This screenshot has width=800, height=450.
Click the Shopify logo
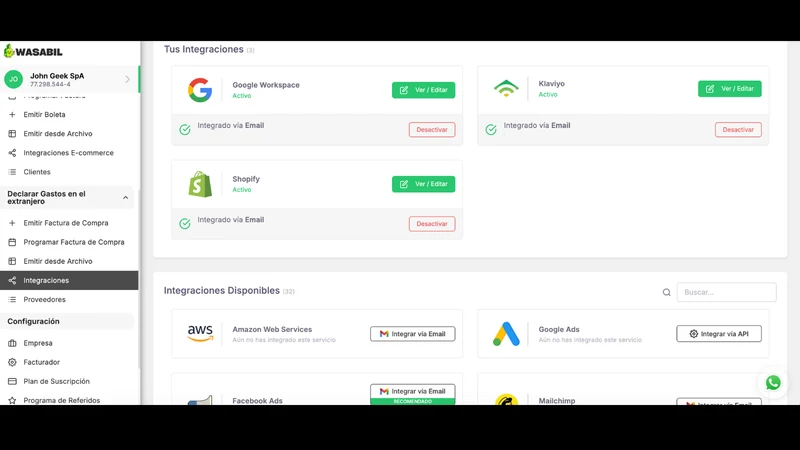coord(200,184)
